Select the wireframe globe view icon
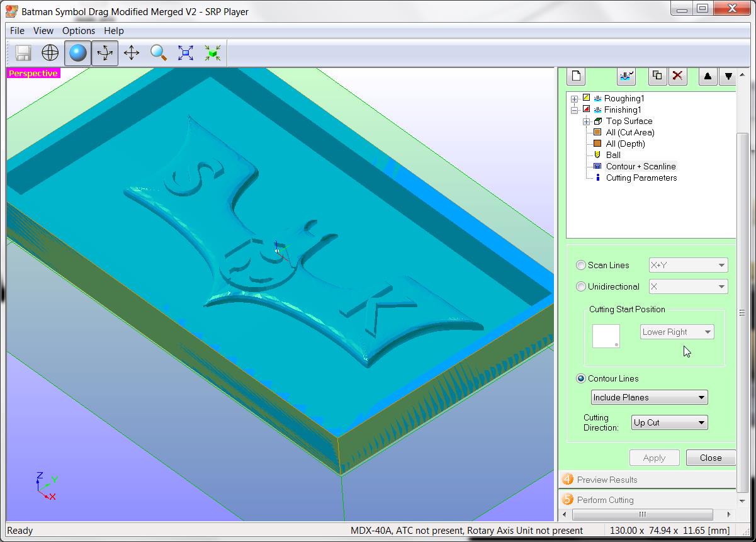Image resolution: width=756 pixels, height=542 pixels. (50, 53)
